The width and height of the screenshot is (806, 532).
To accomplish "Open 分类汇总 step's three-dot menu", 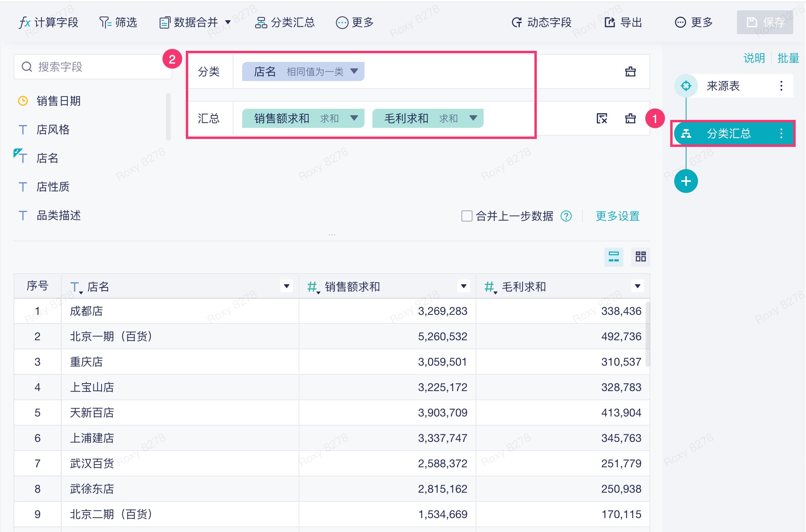I will pos(781,134).
